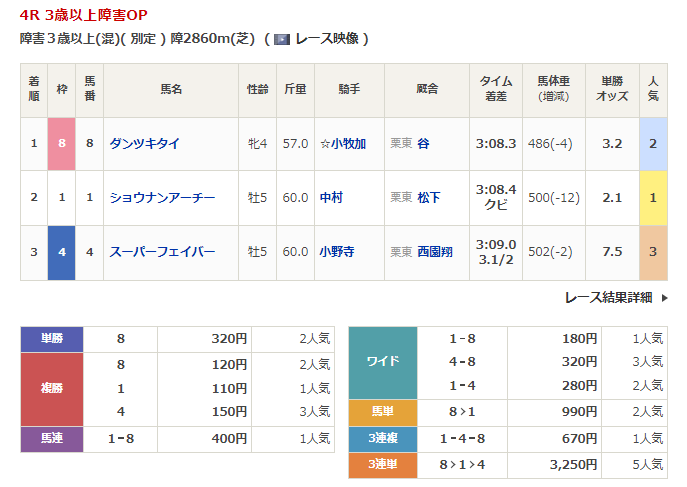
Task: Click arrow icon beside レース結果詳細
Action: click(x=662, y=297)
